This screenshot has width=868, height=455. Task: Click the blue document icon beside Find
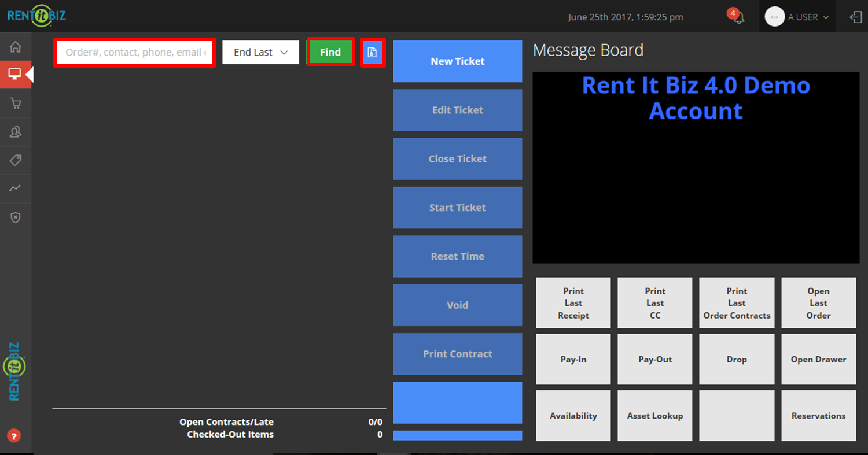(373, 52)
